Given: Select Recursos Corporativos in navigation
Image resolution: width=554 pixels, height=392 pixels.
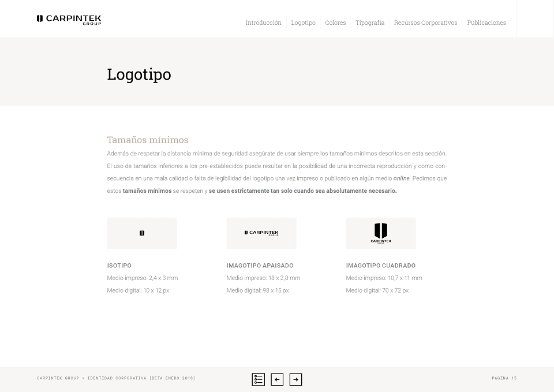Looking at the screenshot, I should coord(425,23).
